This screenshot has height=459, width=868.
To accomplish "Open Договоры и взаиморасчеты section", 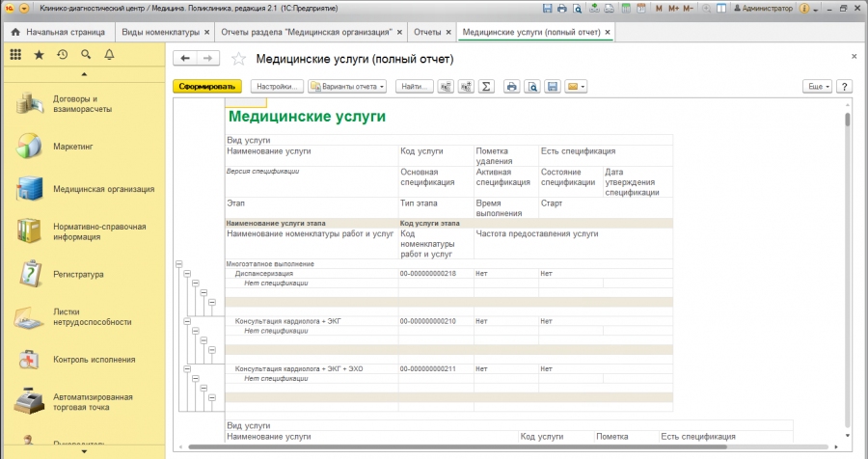I will 84,103.
